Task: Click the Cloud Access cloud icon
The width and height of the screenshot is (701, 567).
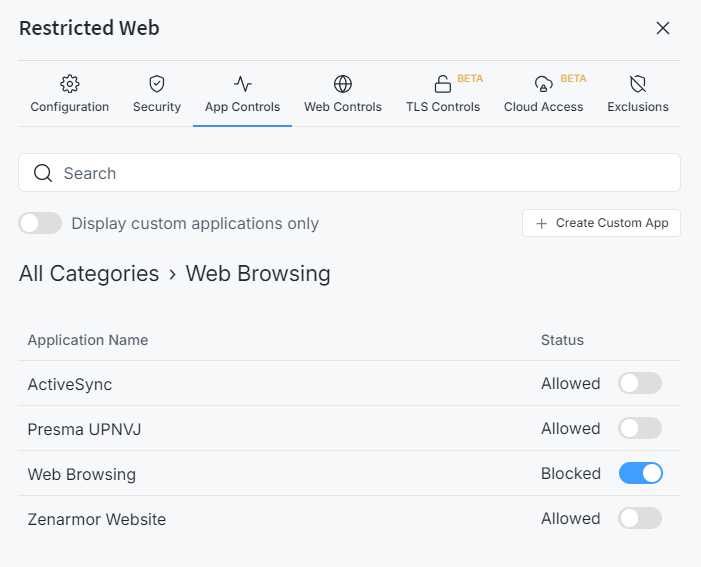Action: pyautogui.click(x=543, y=84)
